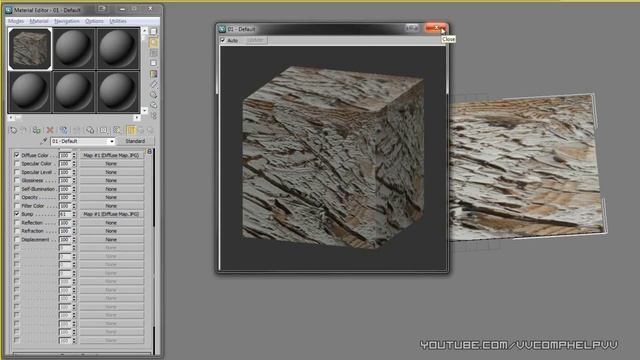Enable the Filter Color map checkbox
Image resolution: width=640 pixels, height=360 pixels.
pyautogui.click(x=17, y=206)
